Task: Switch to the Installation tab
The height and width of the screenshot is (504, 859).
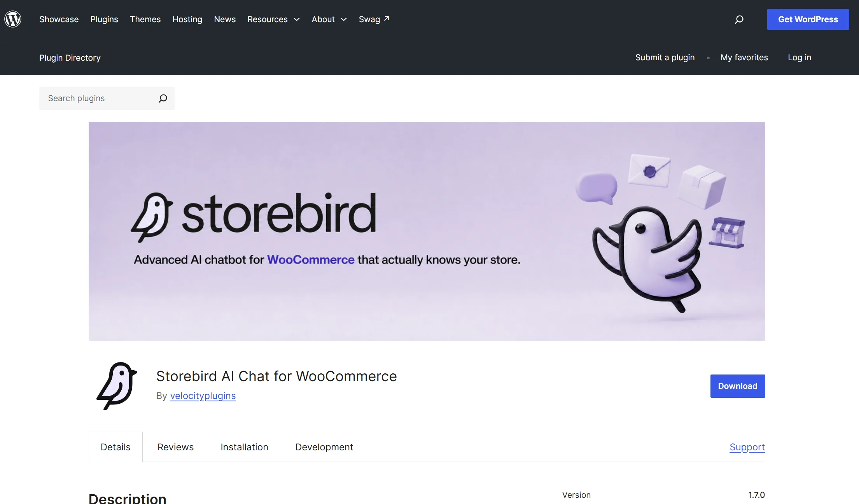Action: pos(244,447)
